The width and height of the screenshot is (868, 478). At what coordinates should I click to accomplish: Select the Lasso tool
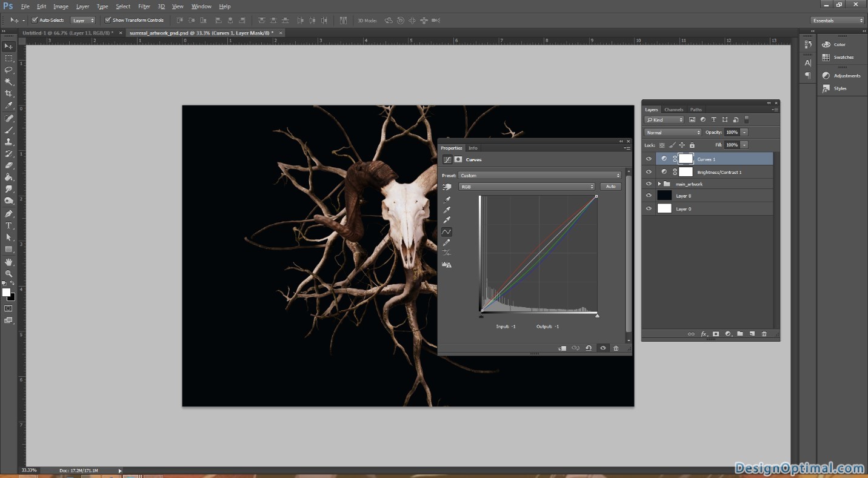click(x=8, y=70)
